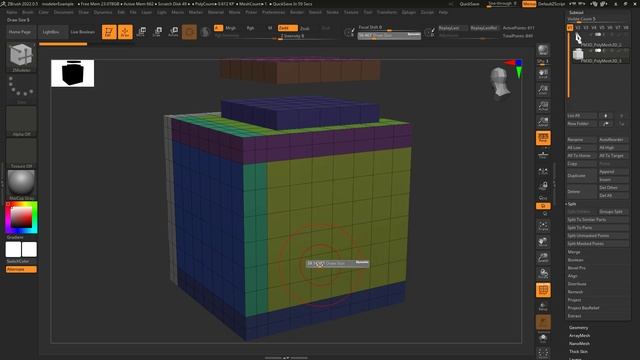
Task: Select the Scale transform icon
Action: pyautogui.click(x=157, y=32)
